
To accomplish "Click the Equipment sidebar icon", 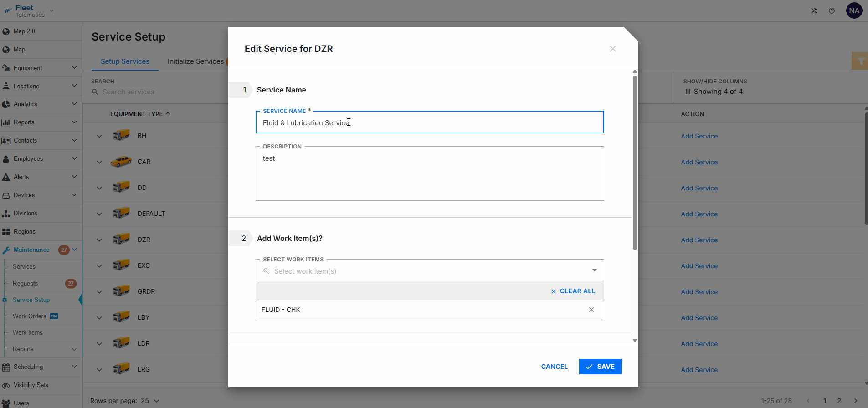I will point(6,68).
